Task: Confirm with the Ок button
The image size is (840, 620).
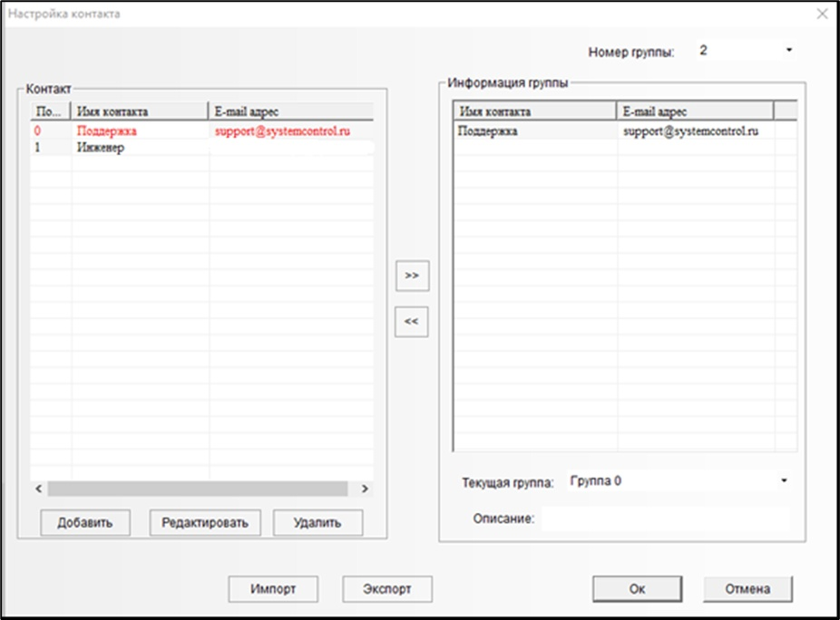Action: (638, 589)
